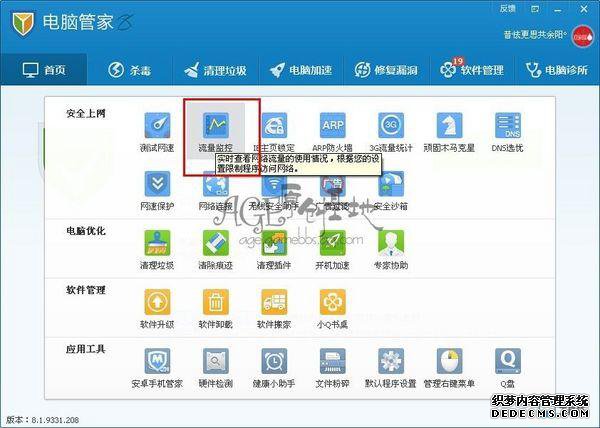Click the version text 8.1.9331.208
Screen dimensions: 600x428
(x=55, y=420)
